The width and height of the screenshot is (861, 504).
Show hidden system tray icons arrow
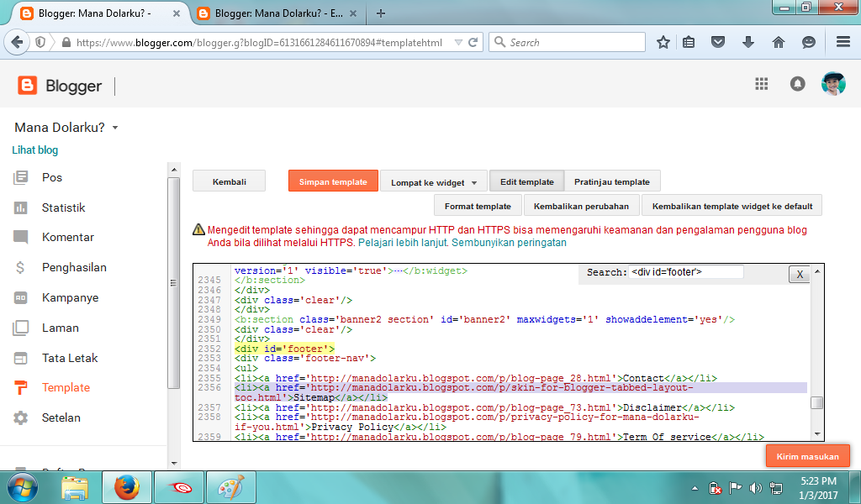695,488
